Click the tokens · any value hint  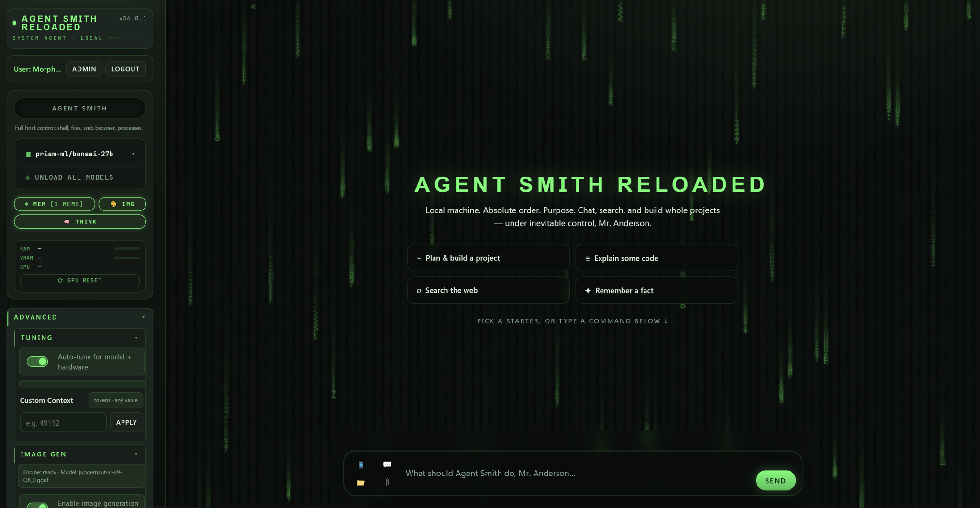[x=116, y=400]
